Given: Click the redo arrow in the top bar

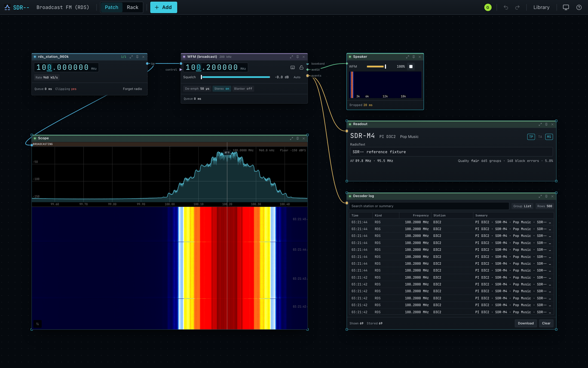Looking at the screenshot, I should point(517,7).
